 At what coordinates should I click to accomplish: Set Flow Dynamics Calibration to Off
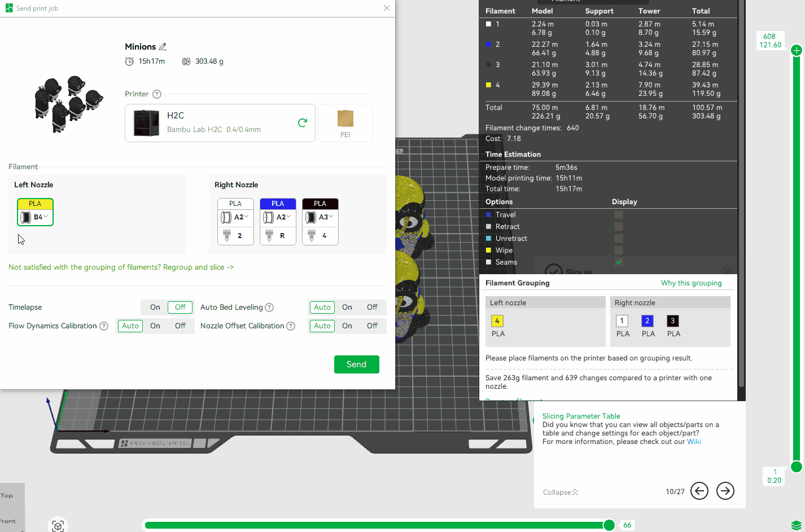(180, 326)
